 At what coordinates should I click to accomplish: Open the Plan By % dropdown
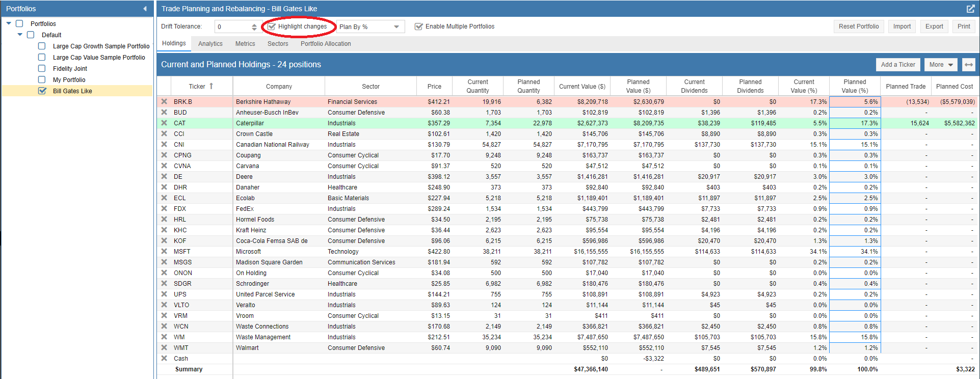click(370, 26)
